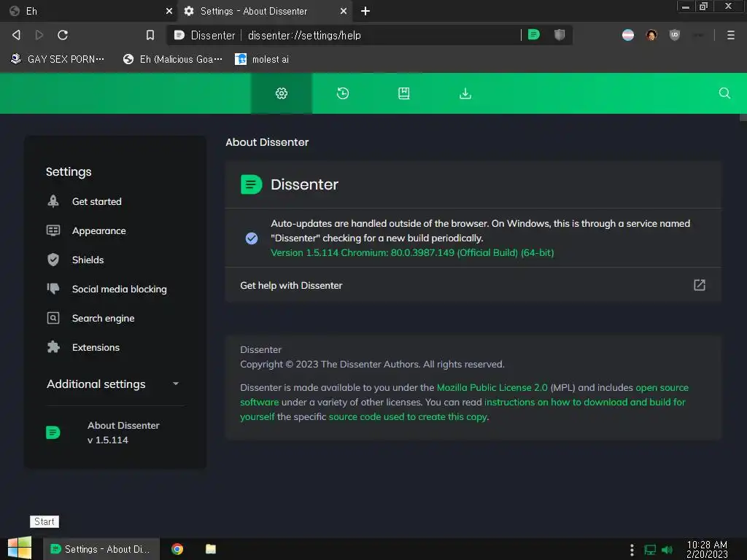Switch to the Eh browser tab

88,11
